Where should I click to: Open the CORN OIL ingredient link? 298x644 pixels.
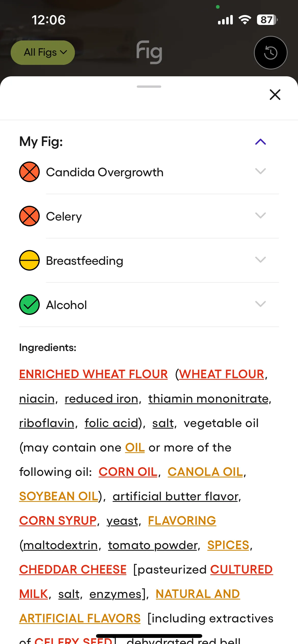coord(128,472)
